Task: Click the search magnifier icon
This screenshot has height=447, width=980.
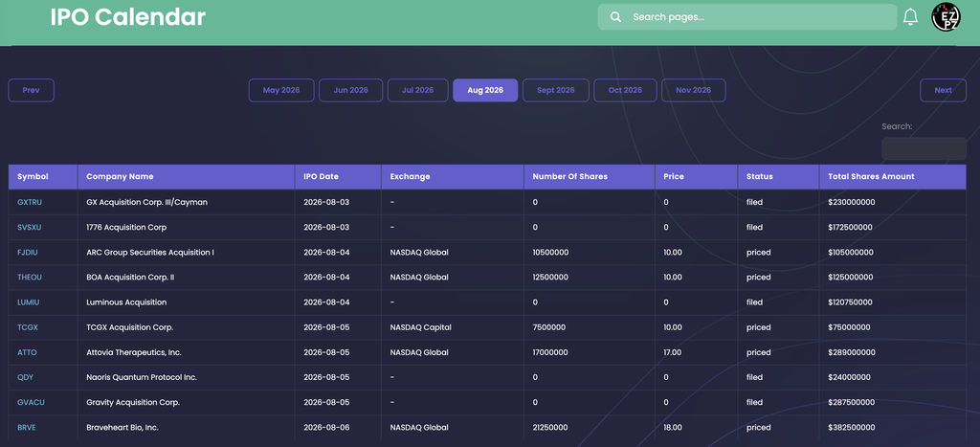Action: 615,17
